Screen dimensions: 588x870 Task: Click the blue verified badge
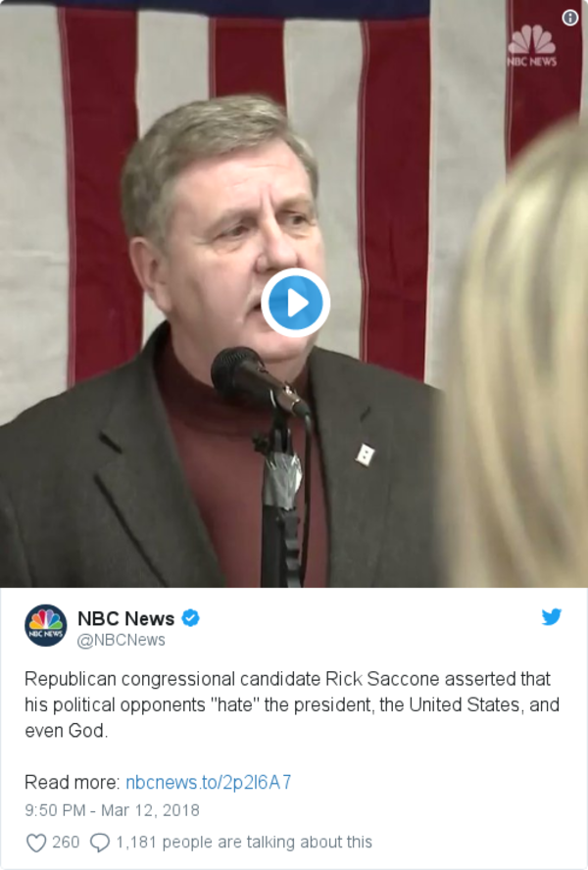(x=190, y=617)
